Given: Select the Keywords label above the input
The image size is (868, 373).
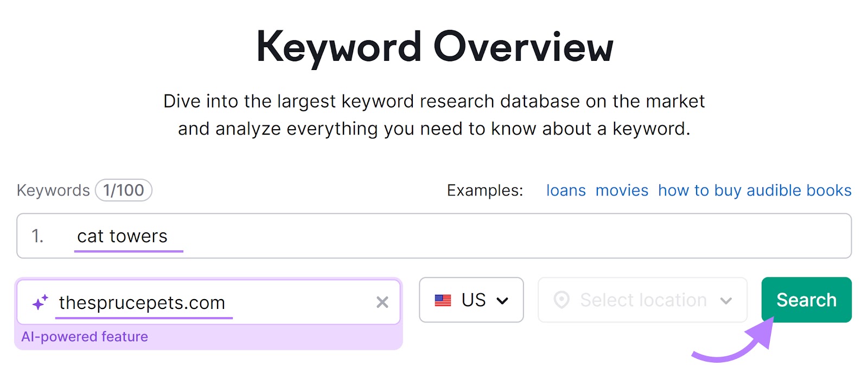Looking at the screenshot, I should tap(53, 190).
